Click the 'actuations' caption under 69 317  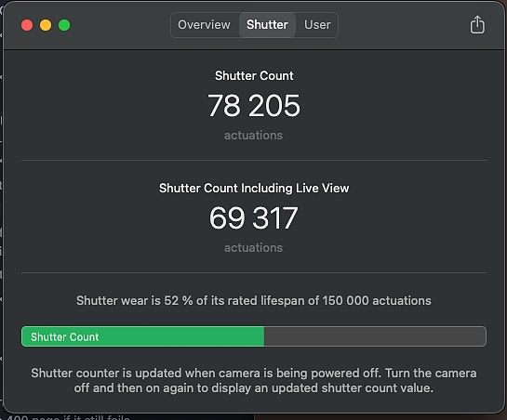(253, 248)
